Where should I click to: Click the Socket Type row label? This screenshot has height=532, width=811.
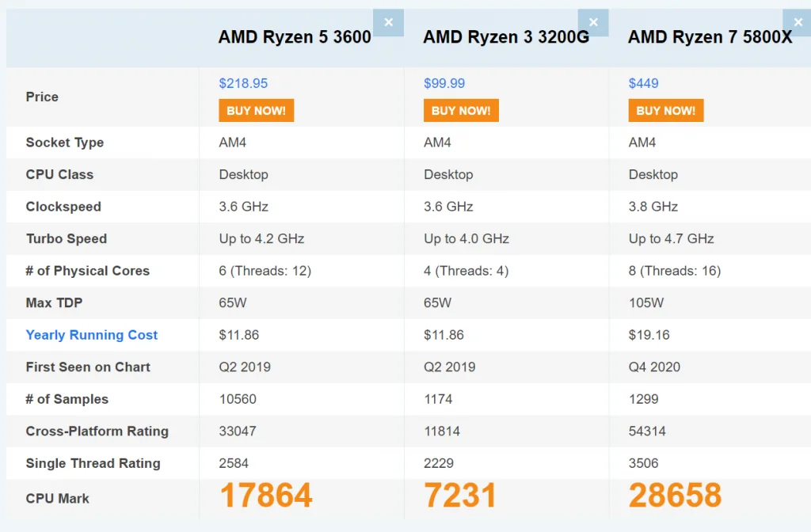point(65,142)
